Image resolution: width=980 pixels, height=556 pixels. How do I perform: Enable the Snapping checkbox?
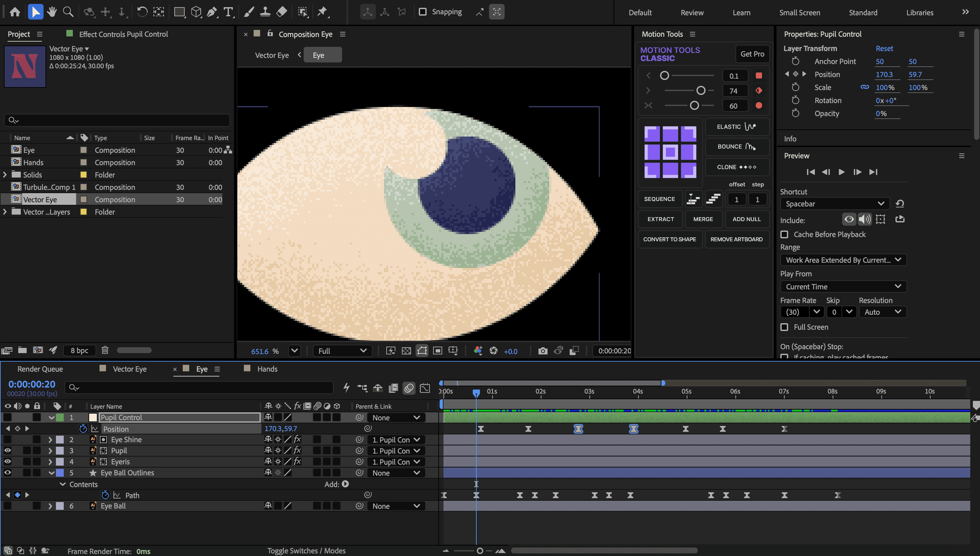pos(423,12)
